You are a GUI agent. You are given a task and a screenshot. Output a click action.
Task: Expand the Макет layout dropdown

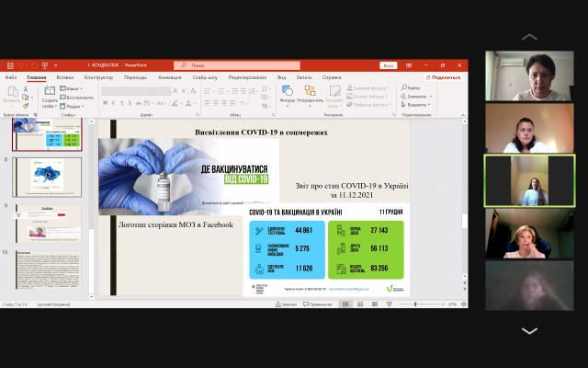pyautogui.click(x=72, y=88)
